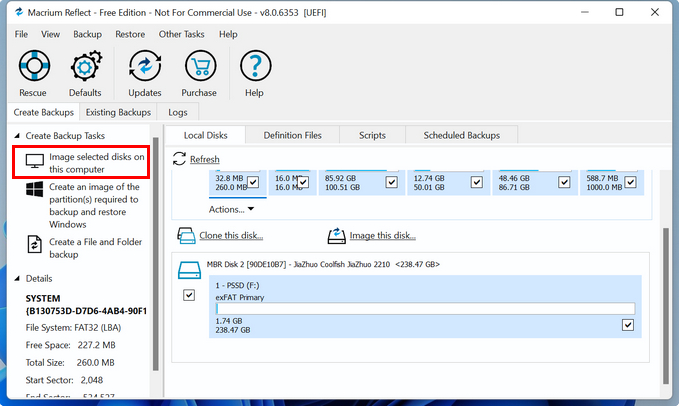Open the File menu
The height and width of the screenshot is (406, 679).
pyautogui.click(x=21, y=34)
